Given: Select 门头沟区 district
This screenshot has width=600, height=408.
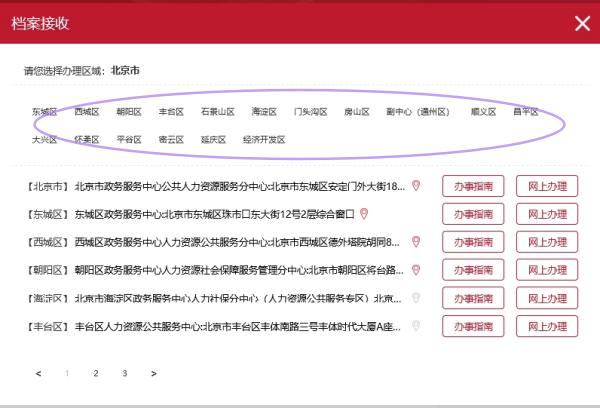Looking at the screenshot, I should pyautogui.click(x=310, y=112).
